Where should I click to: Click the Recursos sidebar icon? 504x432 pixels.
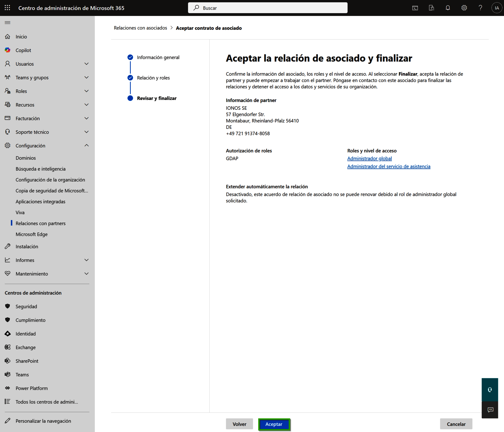point(8,105)
